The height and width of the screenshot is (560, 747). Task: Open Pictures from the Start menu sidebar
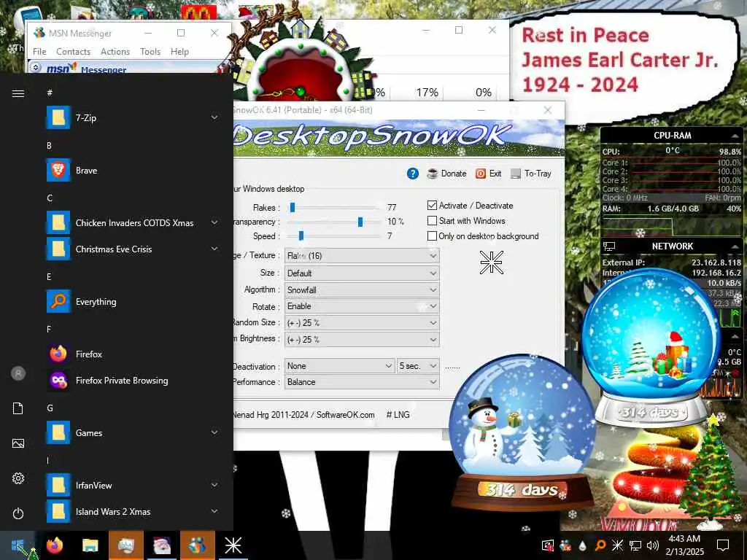18,444
